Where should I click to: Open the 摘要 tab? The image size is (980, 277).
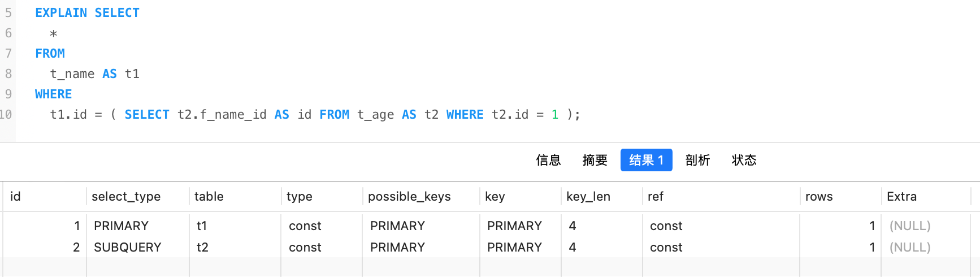point(595,161)
